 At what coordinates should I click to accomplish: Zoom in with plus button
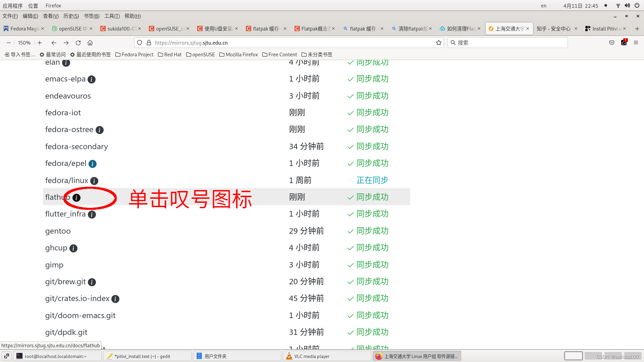40,43
